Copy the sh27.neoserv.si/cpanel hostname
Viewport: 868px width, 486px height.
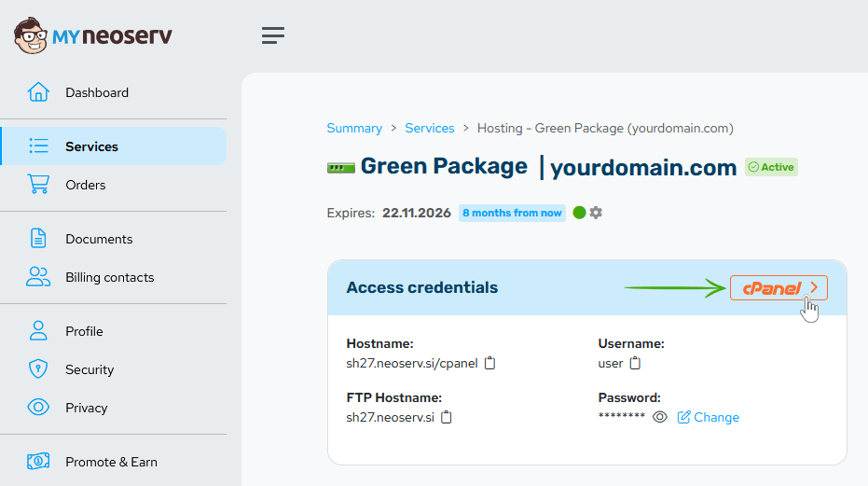coord(490,363)
